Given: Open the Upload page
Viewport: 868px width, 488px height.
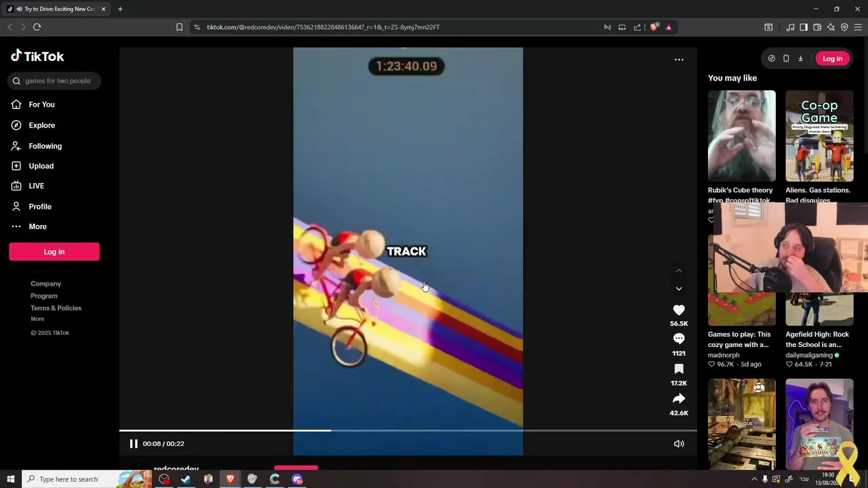Looking at the screenshot, I should point(41,166).
